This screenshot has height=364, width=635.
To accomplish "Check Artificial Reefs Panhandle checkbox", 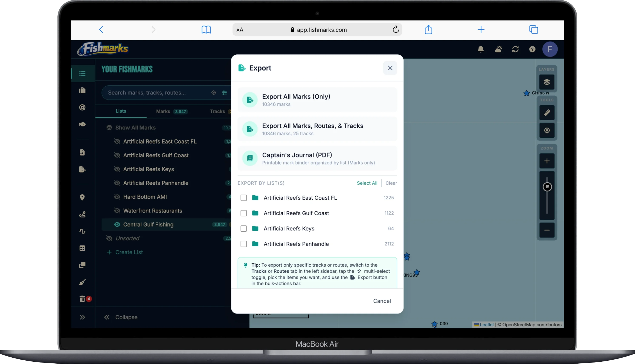I will [x=243, y=244].
